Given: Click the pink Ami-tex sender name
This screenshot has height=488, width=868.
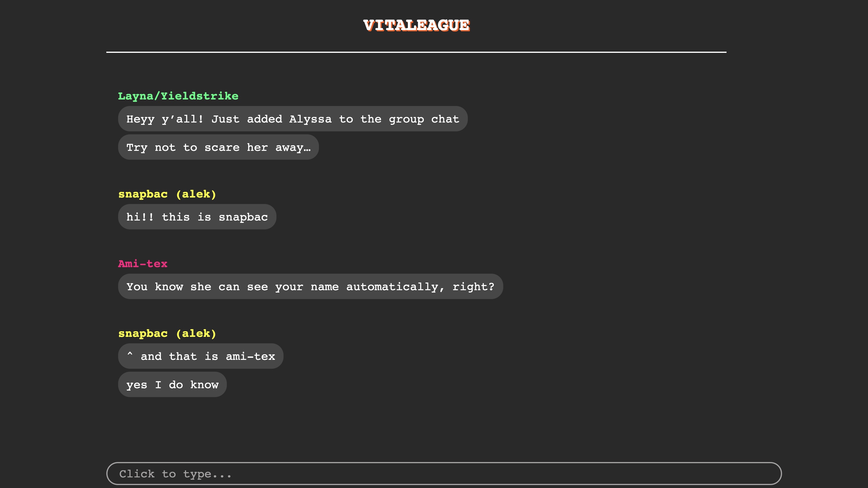Looking at the screenshot, I should pos(143,264).
